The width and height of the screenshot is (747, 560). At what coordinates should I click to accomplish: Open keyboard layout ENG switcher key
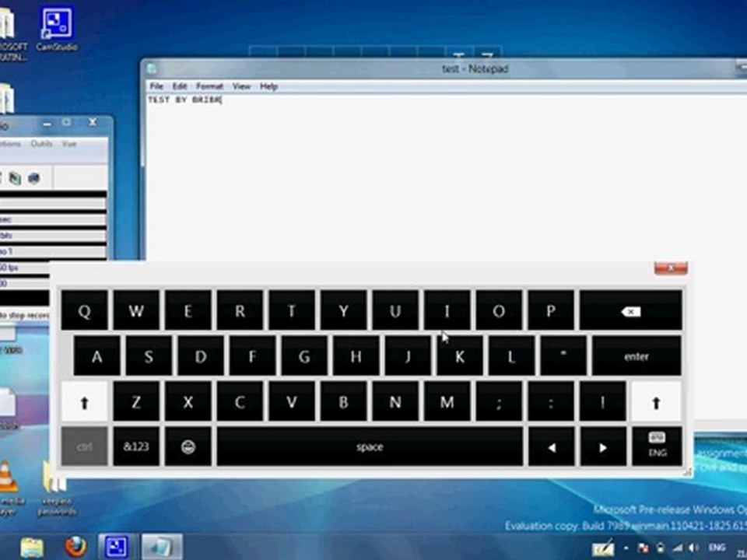pos(657,446)
